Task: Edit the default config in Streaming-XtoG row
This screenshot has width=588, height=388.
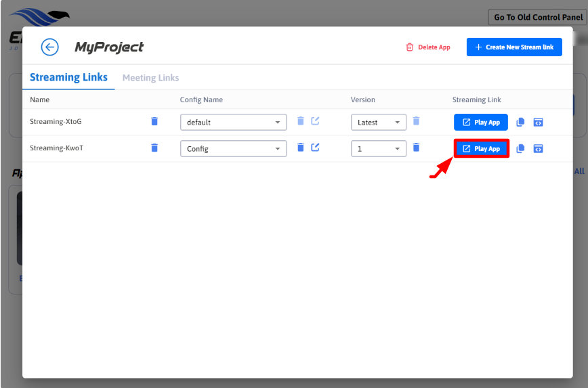Action: tap(315, 122)
